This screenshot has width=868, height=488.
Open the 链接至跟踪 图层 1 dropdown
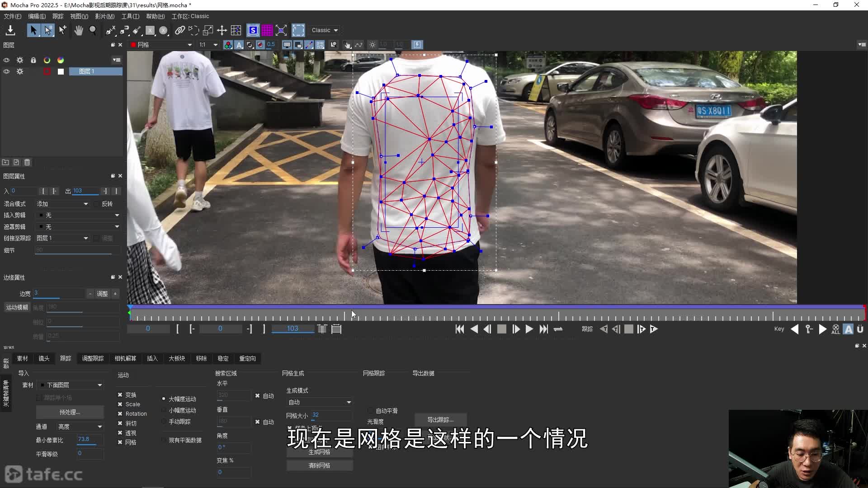pos(62,238)
